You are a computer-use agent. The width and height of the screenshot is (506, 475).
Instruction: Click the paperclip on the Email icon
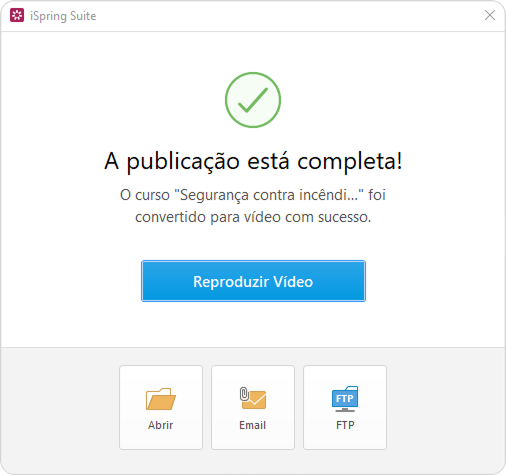click(244, 394)
